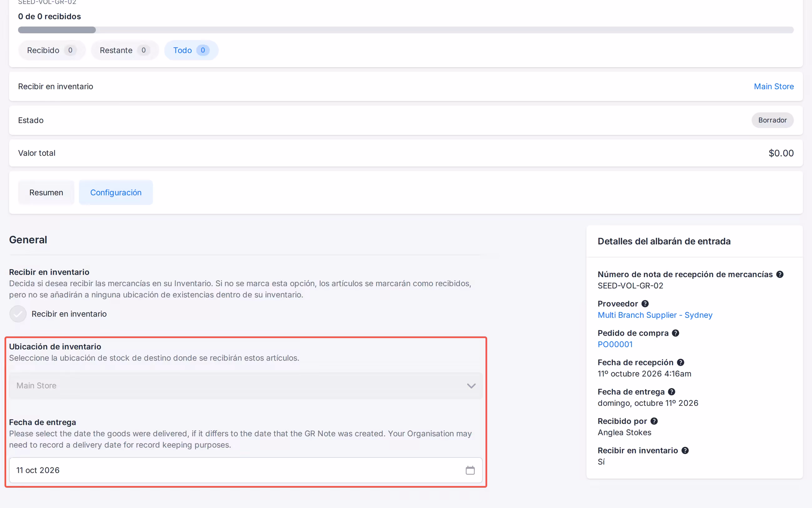Screen dimensions: 812x508
Task: Select the Configuración tab
Action: click(116, 192)
